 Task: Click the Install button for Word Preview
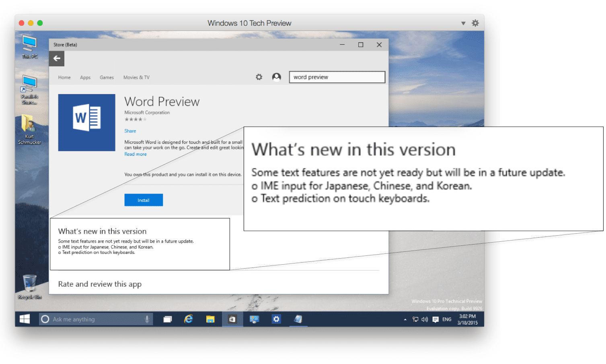(144, 200)
